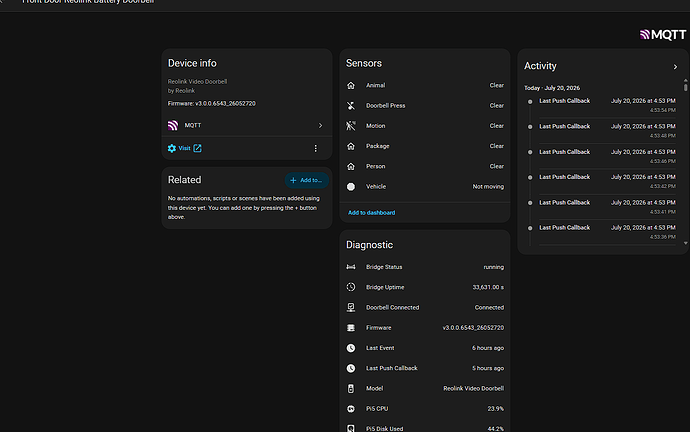Image resolution: width=690 pixels, height=432 pixels.
Task: Open the Pi5 Disk Used 44.2% value
Action: pos(495,428)
